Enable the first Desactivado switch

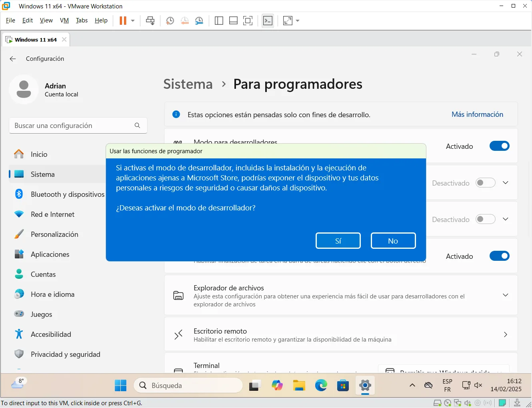click(x=485, y=182)
